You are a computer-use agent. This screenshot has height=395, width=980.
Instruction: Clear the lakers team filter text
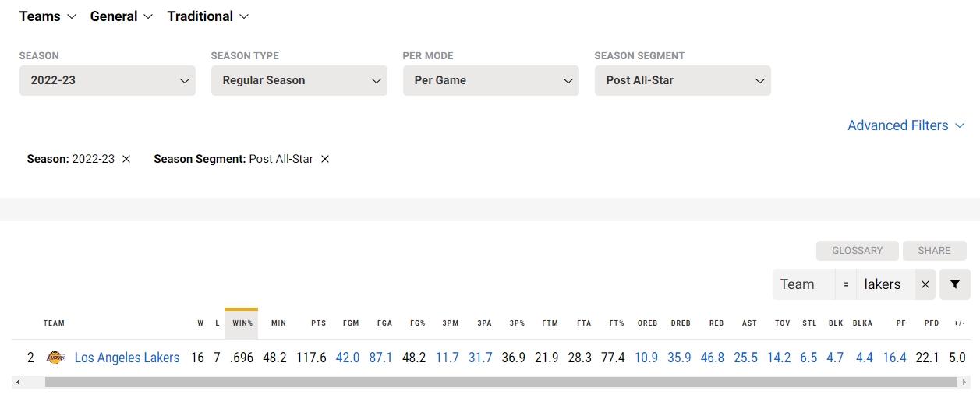(x=925, y=284)
